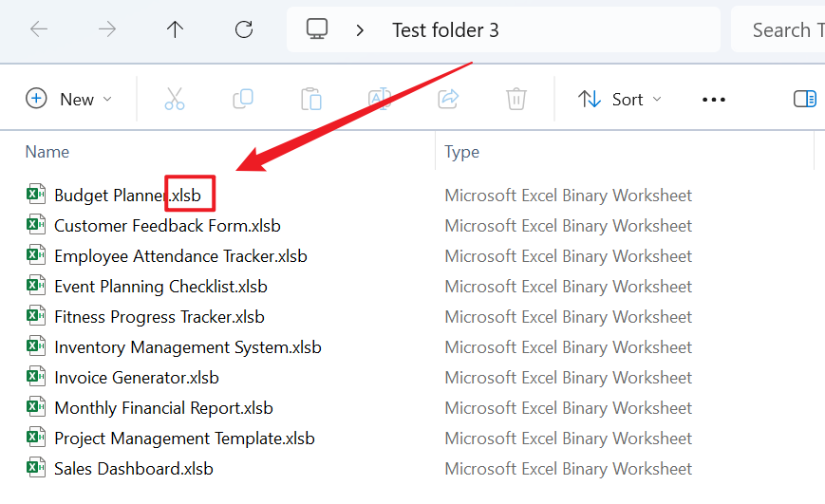Toggle the details pane icon
The width and height of the screenshot is (825, 504).
(x=804, y=99)
